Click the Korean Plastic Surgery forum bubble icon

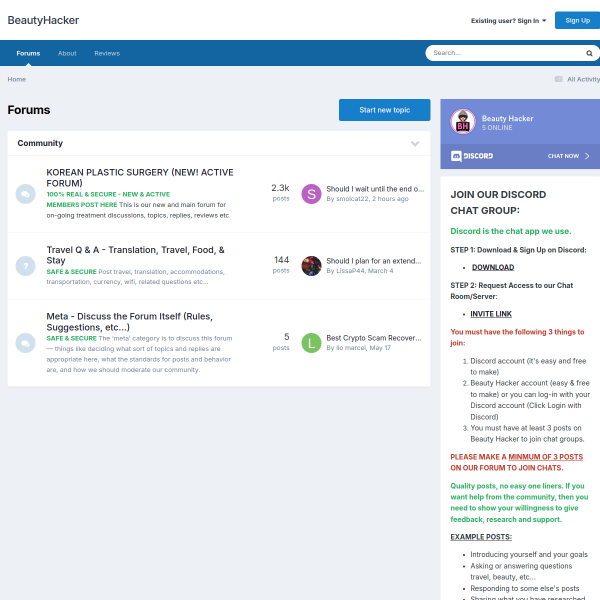tap(26, 194)
